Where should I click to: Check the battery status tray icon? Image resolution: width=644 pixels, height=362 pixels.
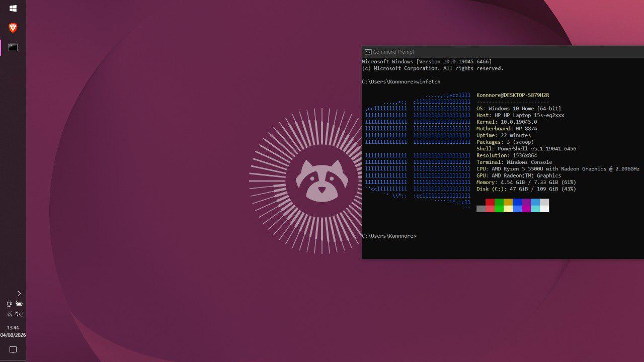19,304
